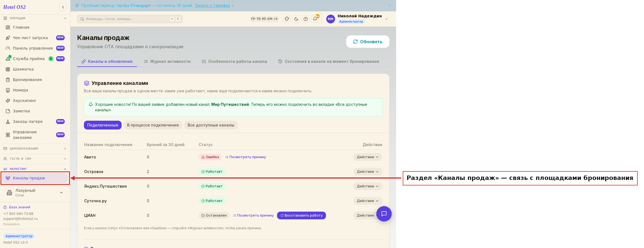
Task: Open Бронирования in the sidebar
Action: [x=35, y=80]
